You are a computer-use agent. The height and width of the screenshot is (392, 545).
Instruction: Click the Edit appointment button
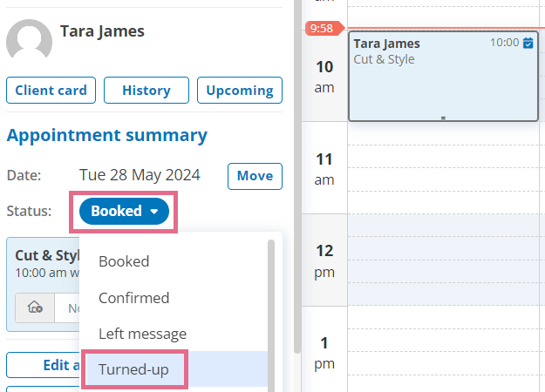pyautogui.click(x=43, y=365)
